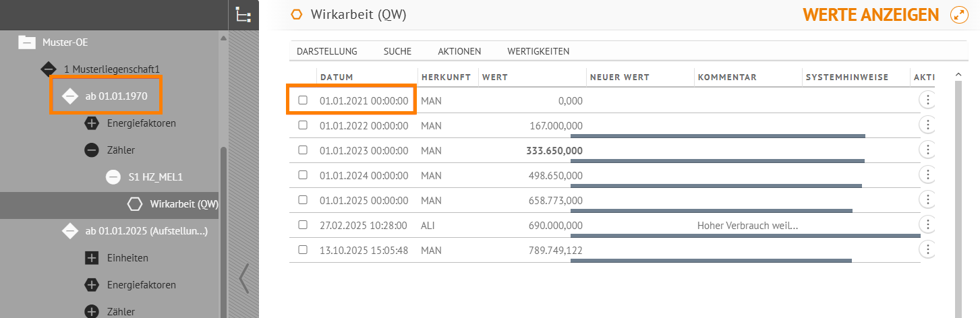Viewport: 980px width, 318px height.
Task: Click the comment Hoher Verbrauch weil...
Action: [x=748, y=225]
